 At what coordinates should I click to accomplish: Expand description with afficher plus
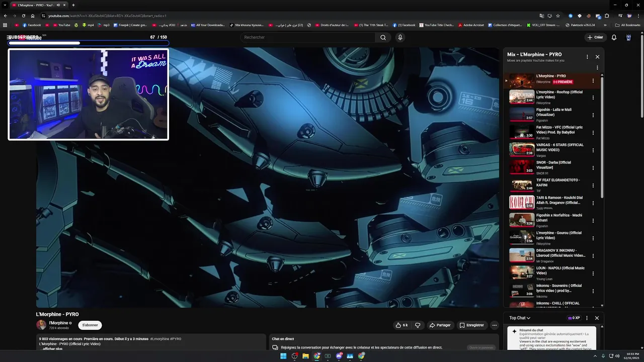click(x=51, y=348)
